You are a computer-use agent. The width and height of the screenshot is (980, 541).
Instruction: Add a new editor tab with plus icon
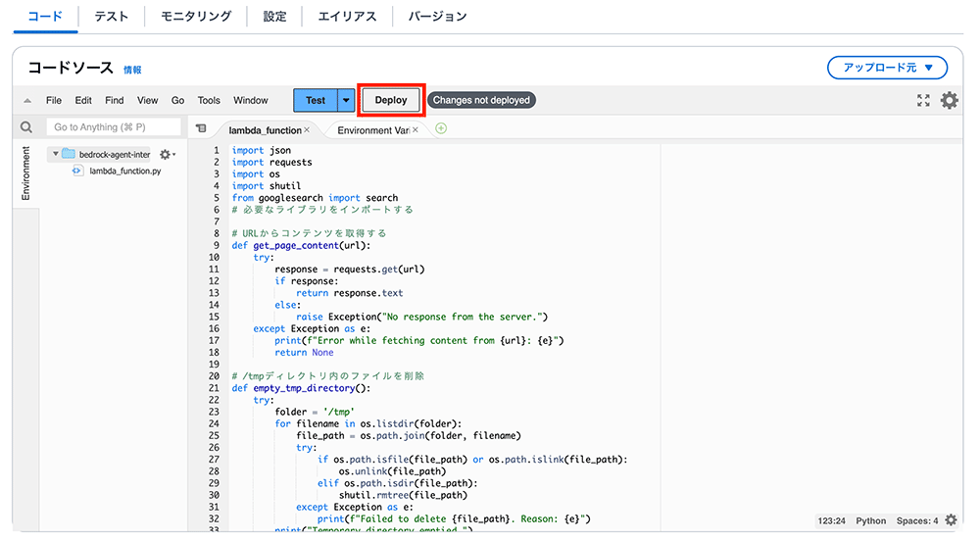(441, 128)
